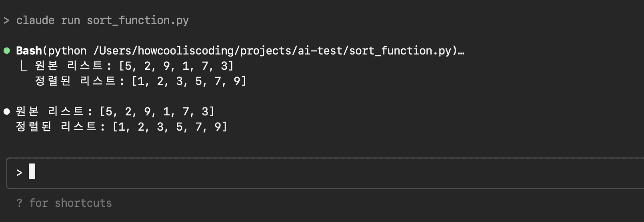
Task: Click the blinking cursor block
Action: (x=32, y=171)
